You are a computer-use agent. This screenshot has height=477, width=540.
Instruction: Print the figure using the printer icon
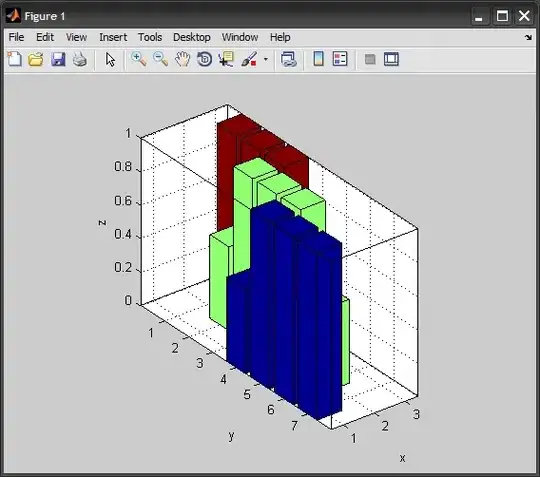(80, 59)
